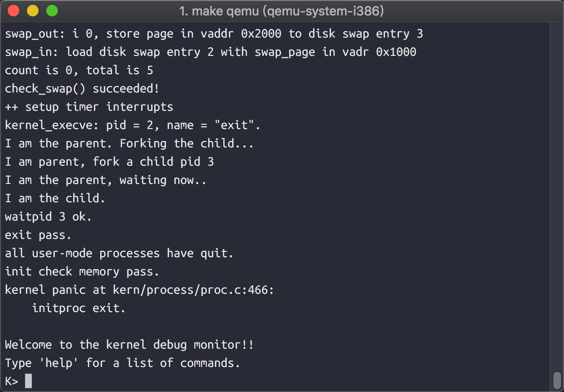Viewport: 564px width, 392px height.
Task: Click the word 'help' in the hint line
Action: click(62, 363)
